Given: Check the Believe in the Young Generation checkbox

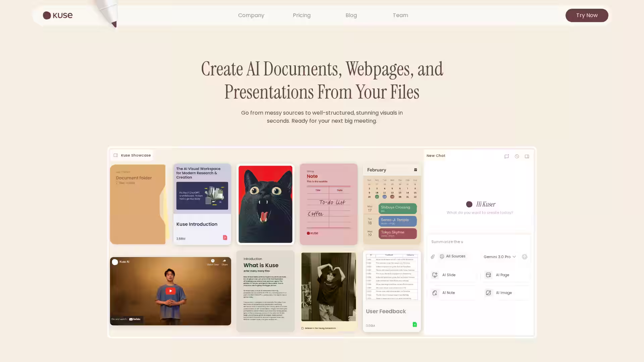Looking at the screenshot, I should point(303,328).
